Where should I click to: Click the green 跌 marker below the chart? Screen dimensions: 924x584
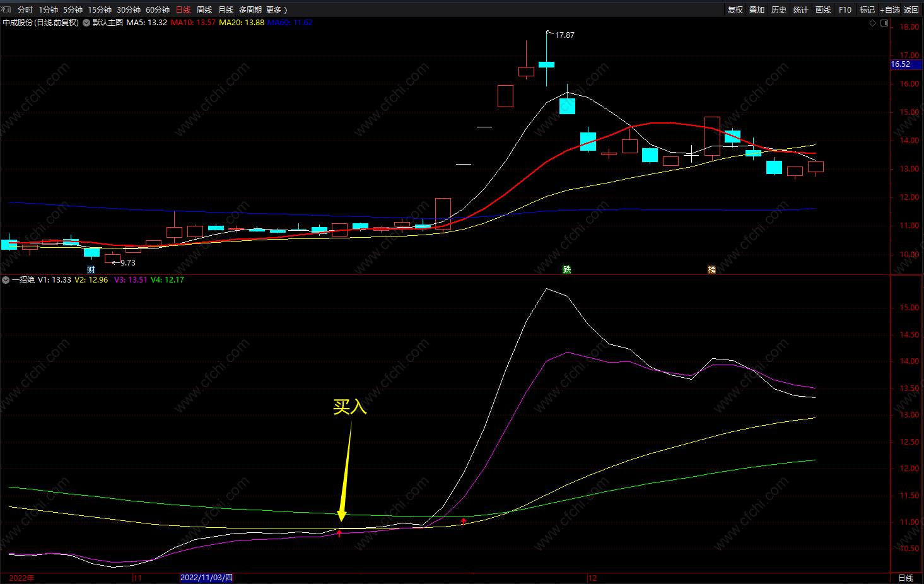[x=567, y=270]
